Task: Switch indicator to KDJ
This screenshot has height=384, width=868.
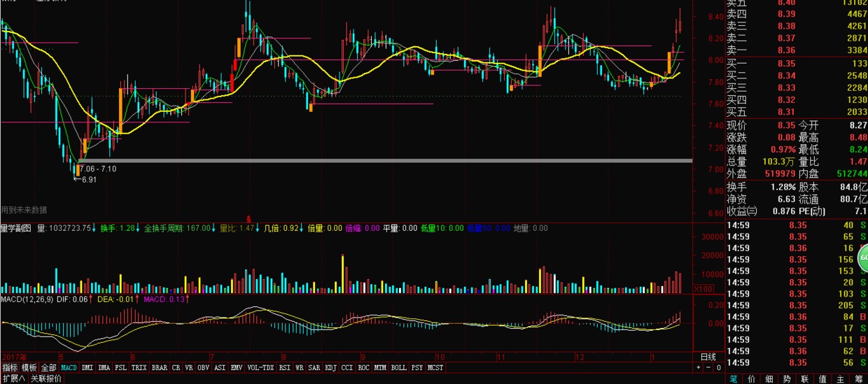Action: coord(330,367)
